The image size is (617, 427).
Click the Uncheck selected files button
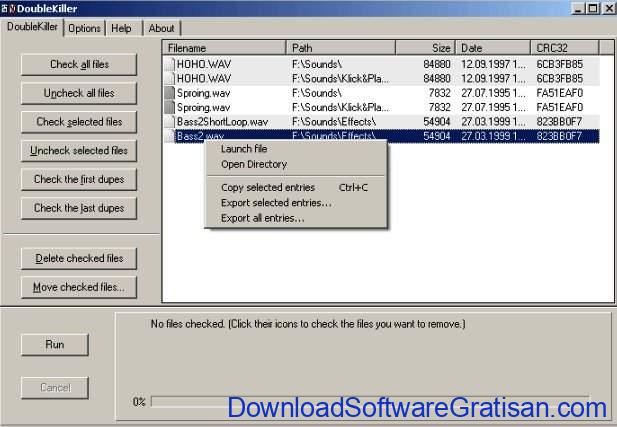click(x=79, y=151)
